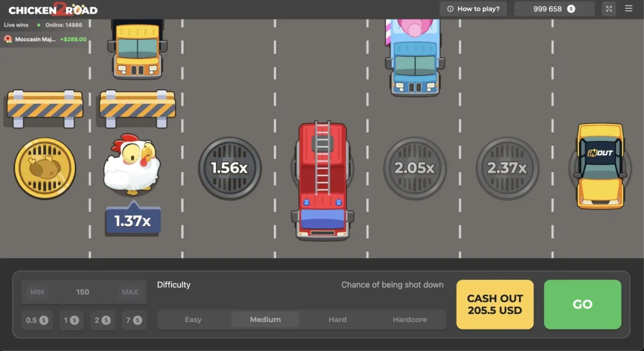Select Medium difficulty

tap(265, 320)
